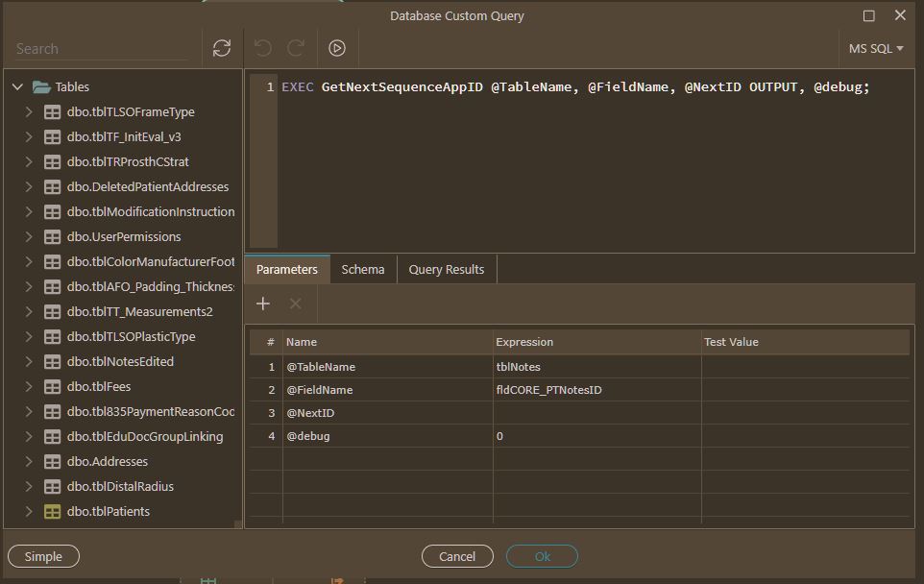Click the undo arrow icon
The height and width of the screenshot is (584, 924).
click(263, 48)
